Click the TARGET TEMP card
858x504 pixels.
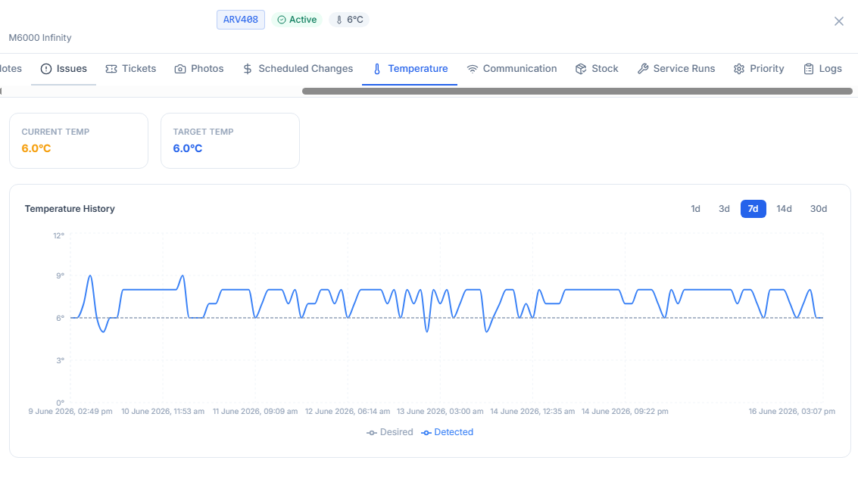click(230, 141)
